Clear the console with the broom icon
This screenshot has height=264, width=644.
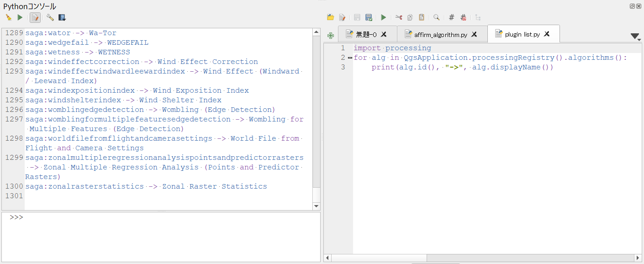[x=9, y=17]
